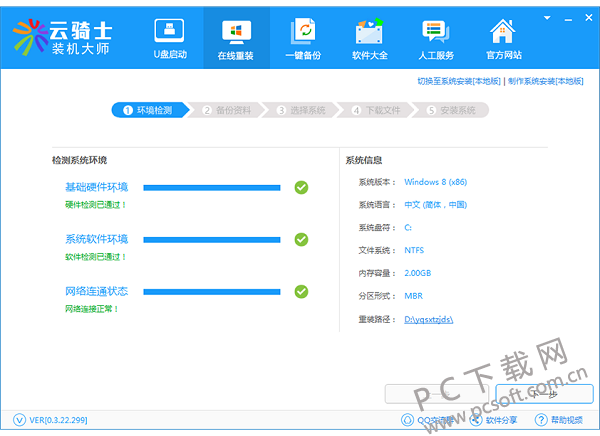Click the version V icon at bottom left
The image size is (600, 436).
(19, 420)
